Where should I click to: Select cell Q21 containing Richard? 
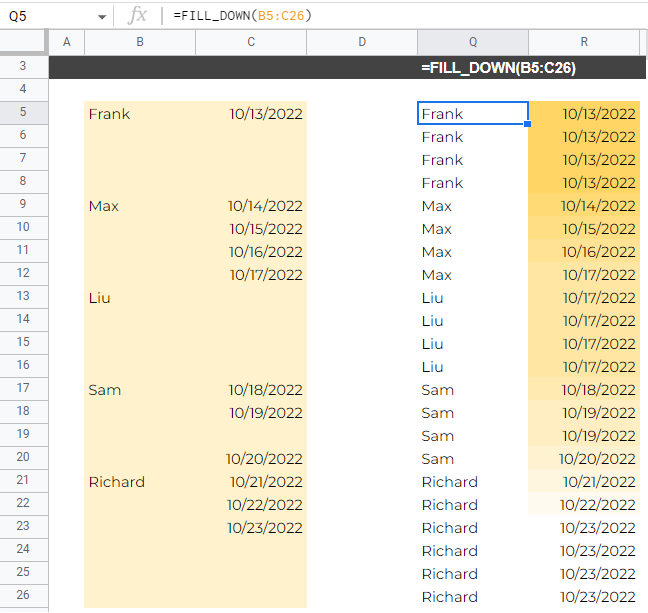(x=473, y=481)
